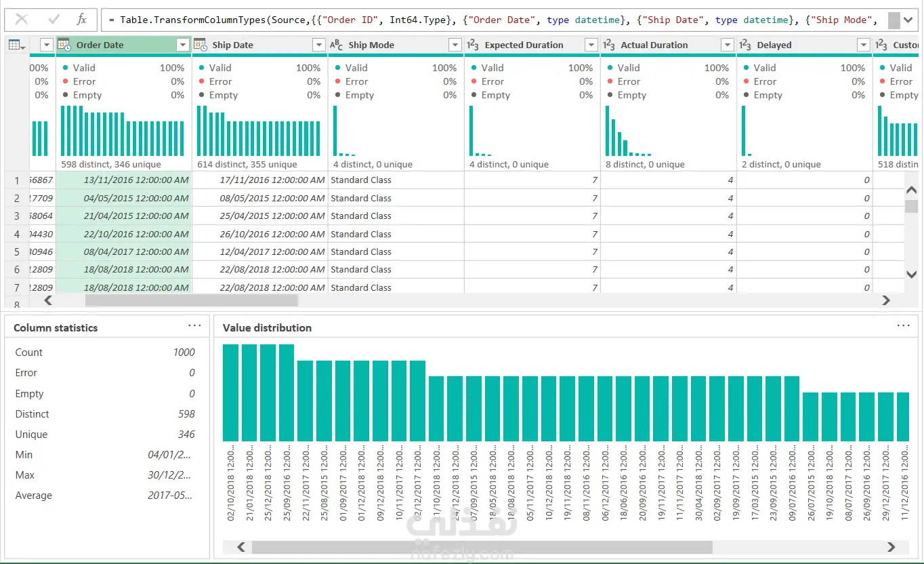Click the Value distribution horizontal scrollbar thumb
The height and width of the screenshot is (564, 924).
coord(482,547)
